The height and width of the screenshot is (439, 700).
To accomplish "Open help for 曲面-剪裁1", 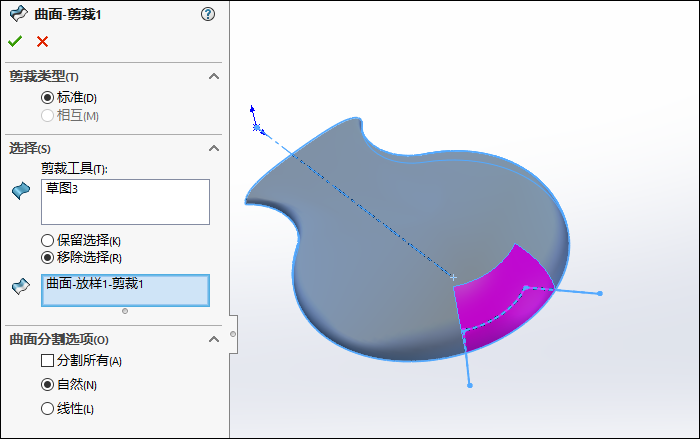I will 208,14.
